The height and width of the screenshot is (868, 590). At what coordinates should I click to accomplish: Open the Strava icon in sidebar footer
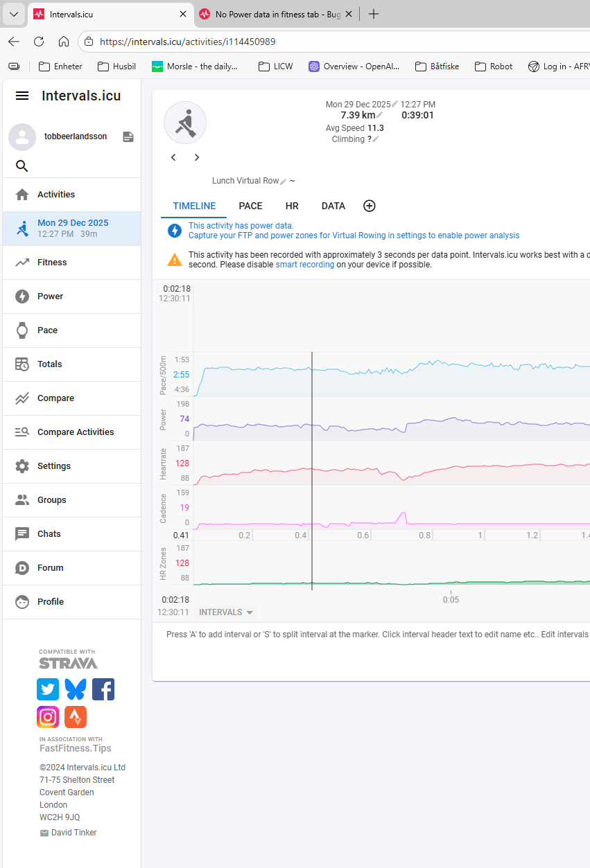[x=76, y=717]
